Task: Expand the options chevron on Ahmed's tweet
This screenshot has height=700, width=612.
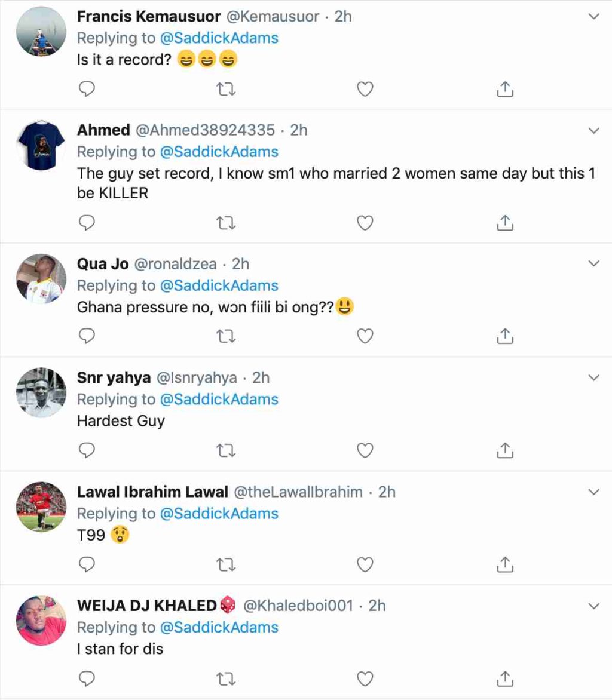Action: [594, 130]
